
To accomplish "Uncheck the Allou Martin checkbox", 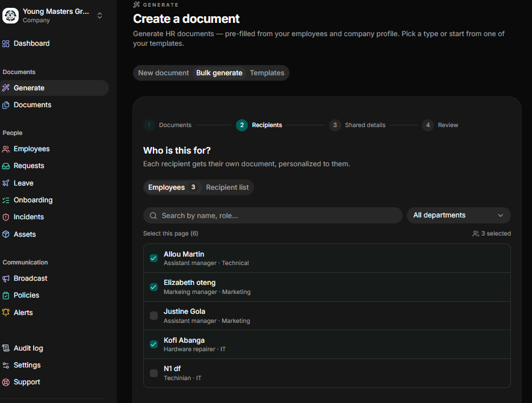I will pyautogui.click(x=153, y=258).
